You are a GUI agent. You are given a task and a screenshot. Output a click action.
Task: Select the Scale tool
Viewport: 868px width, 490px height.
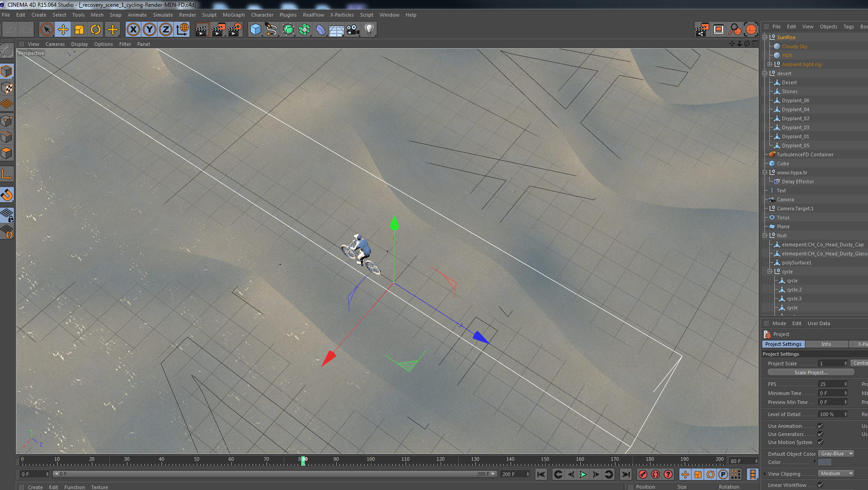coord(79,30)
